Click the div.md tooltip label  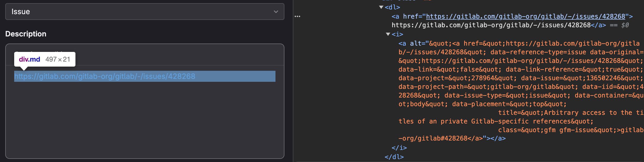[x=45, y=59]
